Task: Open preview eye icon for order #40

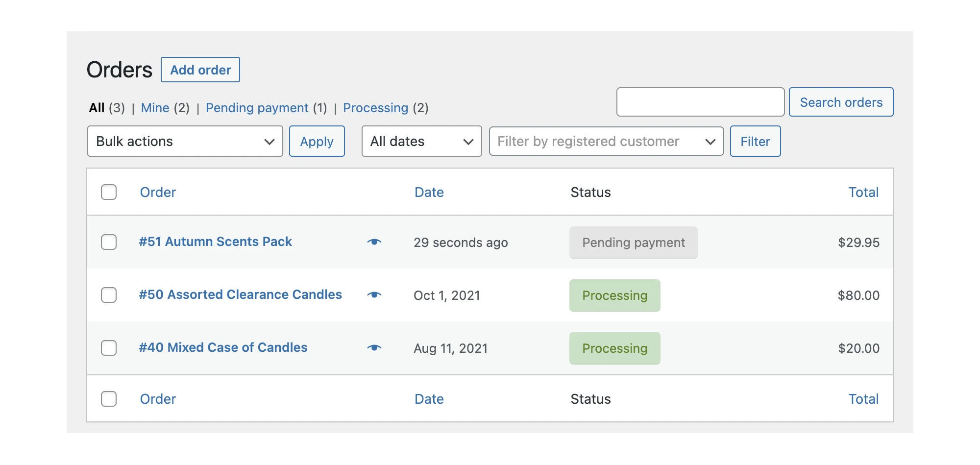Action: [x=374, y=348]
